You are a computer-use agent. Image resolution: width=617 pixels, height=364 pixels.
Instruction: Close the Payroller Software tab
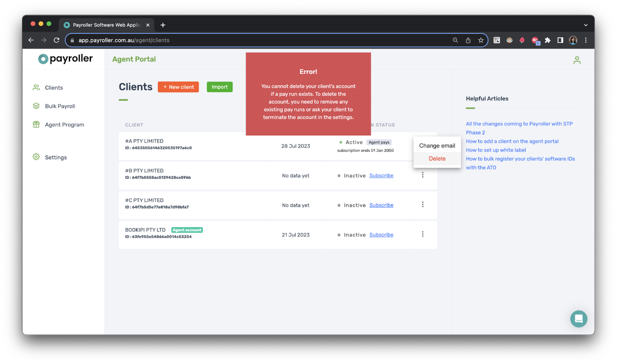pos(148,25)
